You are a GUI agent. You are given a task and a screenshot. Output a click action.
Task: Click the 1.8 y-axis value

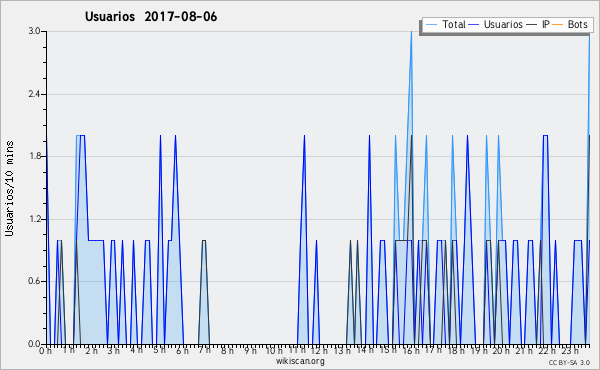[x=34, y=156]
